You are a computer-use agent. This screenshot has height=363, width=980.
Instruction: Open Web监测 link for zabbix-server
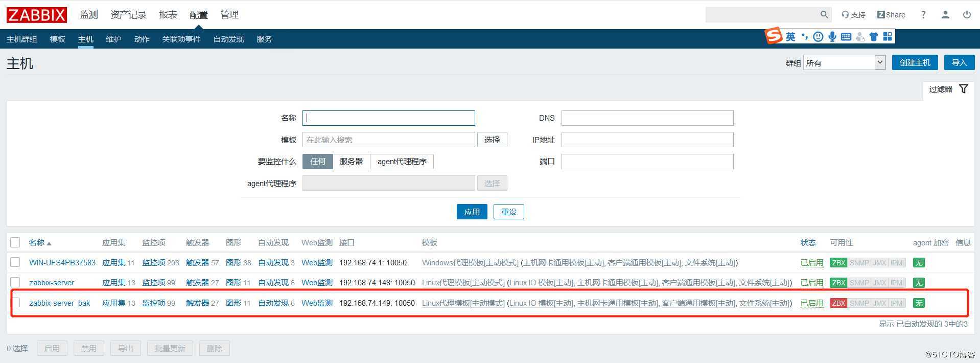click(x=317, y=283)
